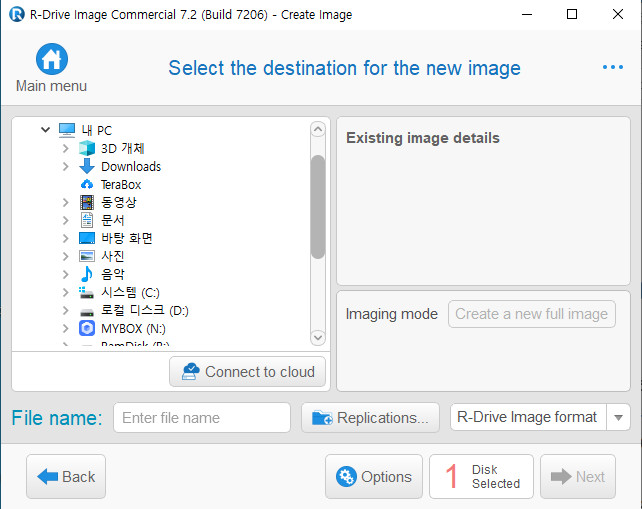Click the 내 PC computer icon
Screen dimensions: 642x509
point(67,130)
